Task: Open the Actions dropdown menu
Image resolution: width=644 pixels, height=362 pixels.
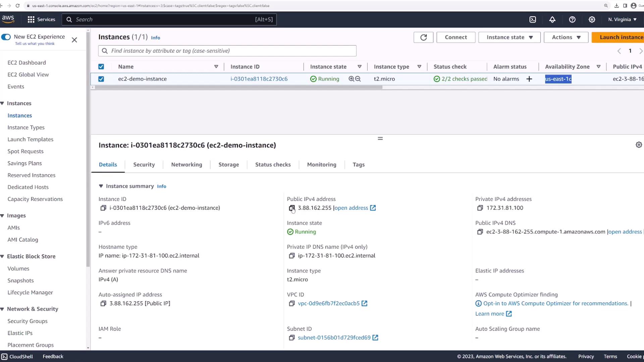Action: [566, 37]
